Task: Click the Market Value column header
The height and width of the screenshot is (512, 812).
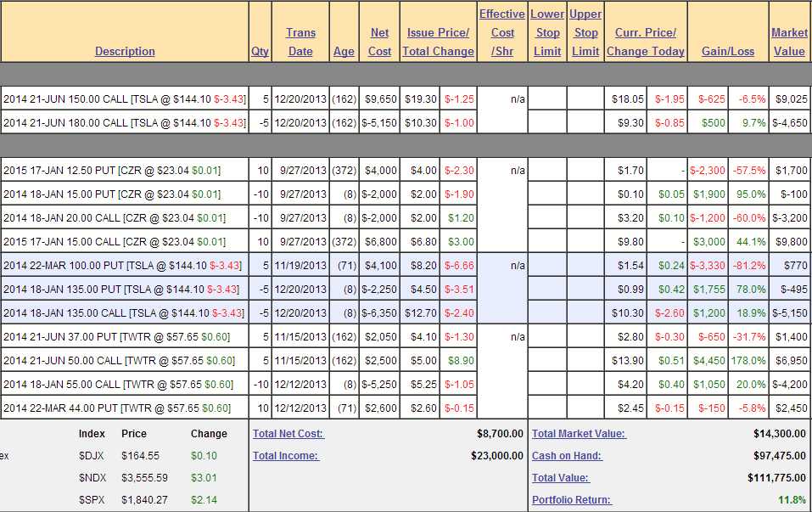Action: 789,42
